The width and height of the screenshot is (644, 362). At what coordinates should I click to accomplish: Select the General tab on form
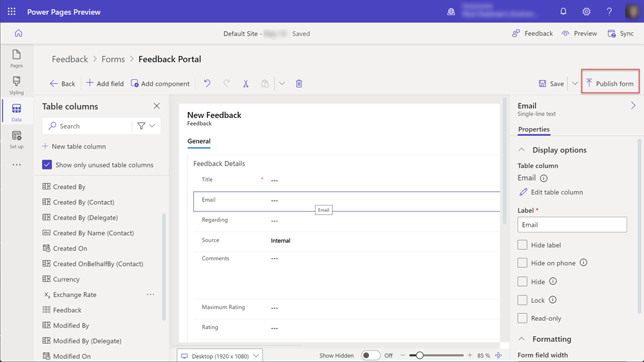(199, 141)
